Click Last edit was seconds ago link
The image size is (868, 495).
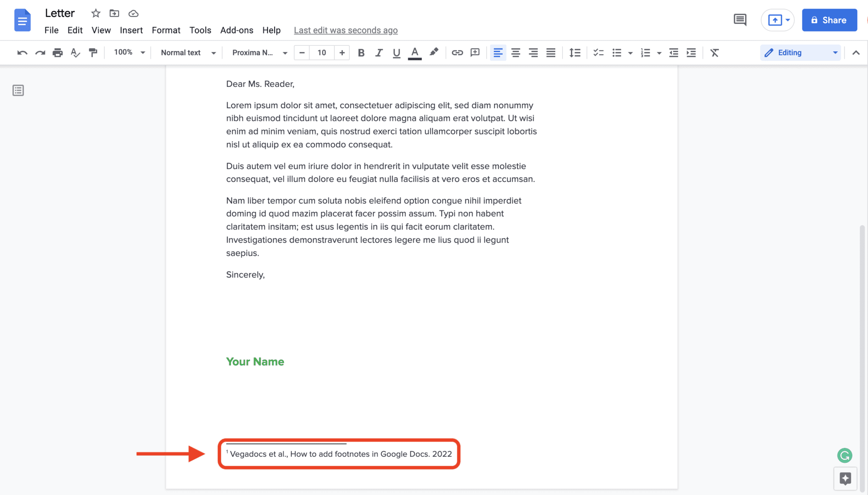pyautogui.click(x=346, y=30)
